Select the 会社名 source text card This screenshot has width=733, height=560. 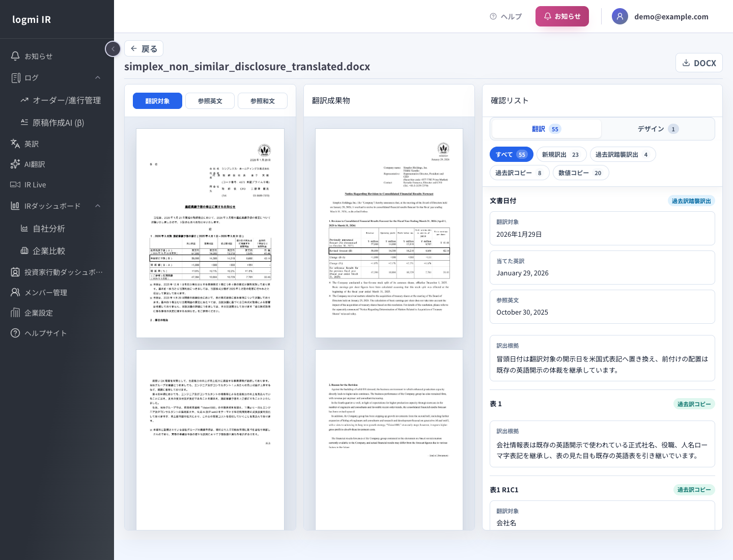pos(602,516)
